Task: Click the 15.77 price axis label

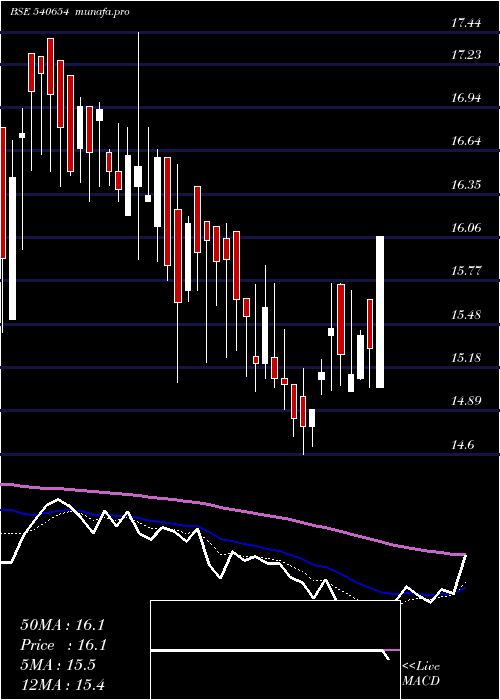Action: (x=466, y=271)
